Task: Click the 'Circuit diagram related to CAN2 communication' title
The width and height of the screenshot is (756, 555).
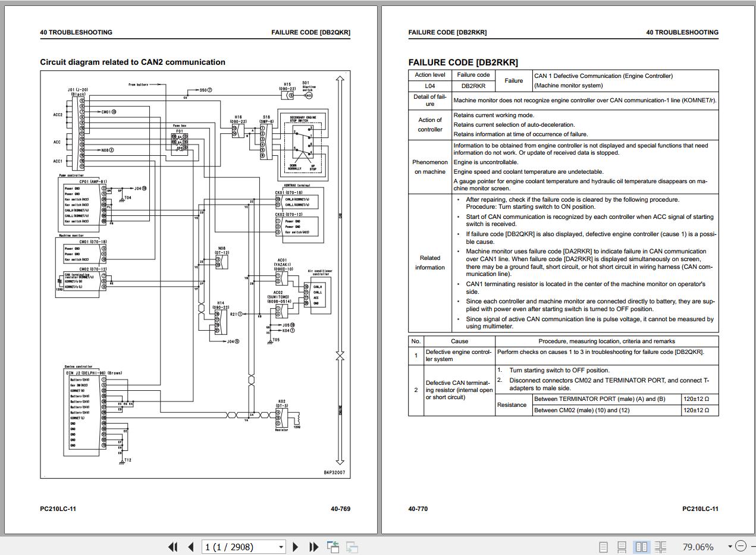Action: point(132,62)
